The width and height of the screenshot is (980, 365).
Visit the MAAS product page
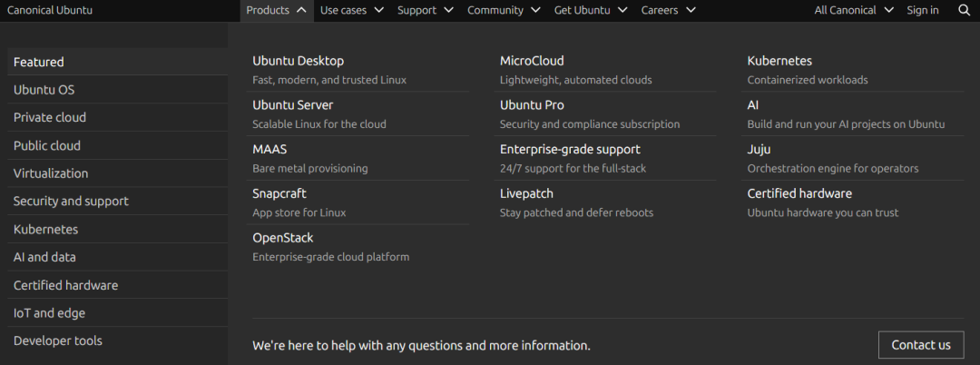270,150
